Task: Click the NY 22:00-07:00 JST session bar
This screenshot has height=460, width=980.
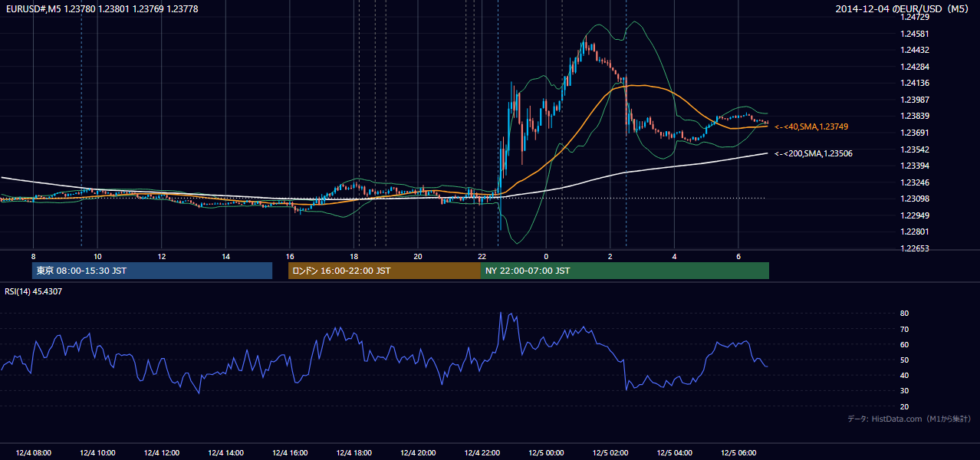Action: tap(625, 271)
